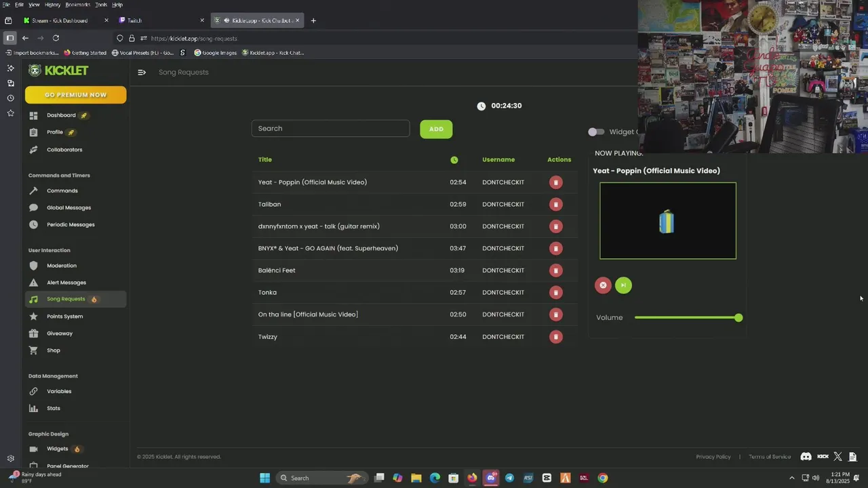Open Terms of Service link
The width and height of the screenshot is (868, 488).
coord(770,457)
